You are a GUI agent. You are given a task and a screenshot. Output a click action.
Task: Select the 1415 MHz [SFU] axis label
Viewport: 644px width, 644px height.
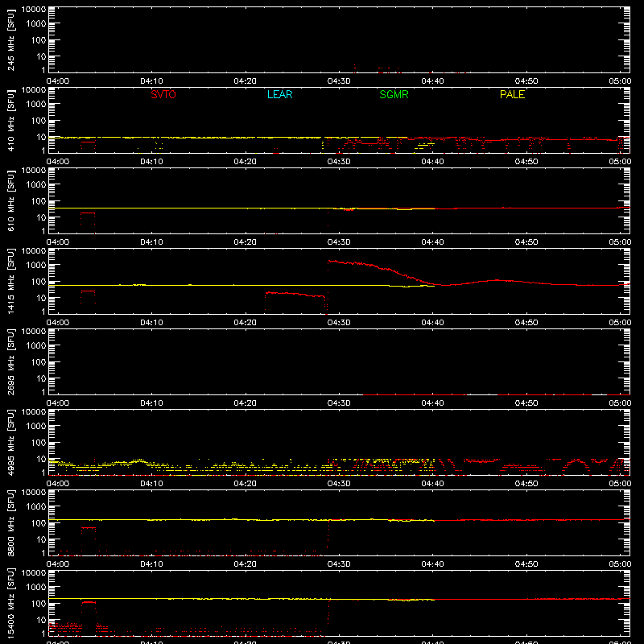coord(10,282)
